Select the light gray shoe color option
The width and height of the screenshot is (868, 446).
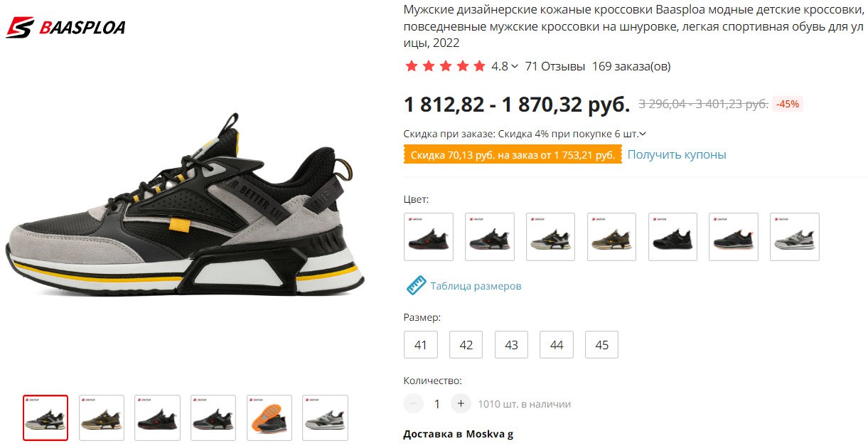pyautogui.click(x=795, y=237)
